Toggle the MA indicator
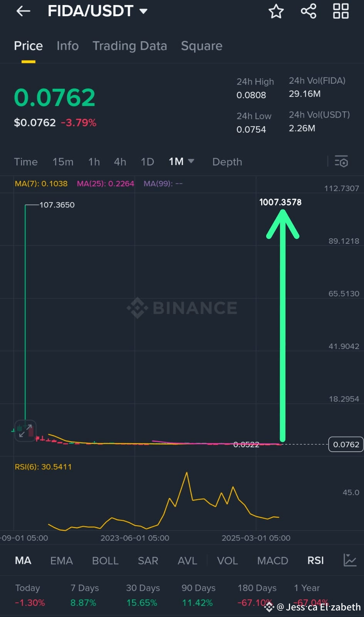Screen dimensions: 364x617 pyautogui.click(x=23, y=560)
